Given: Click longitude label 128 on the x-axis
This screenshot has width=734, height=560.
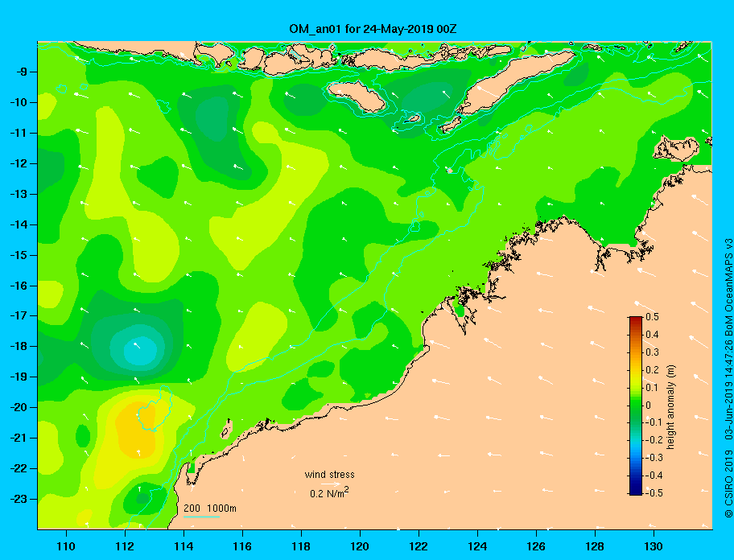Looking at the screenshot, I should (595, 546).
